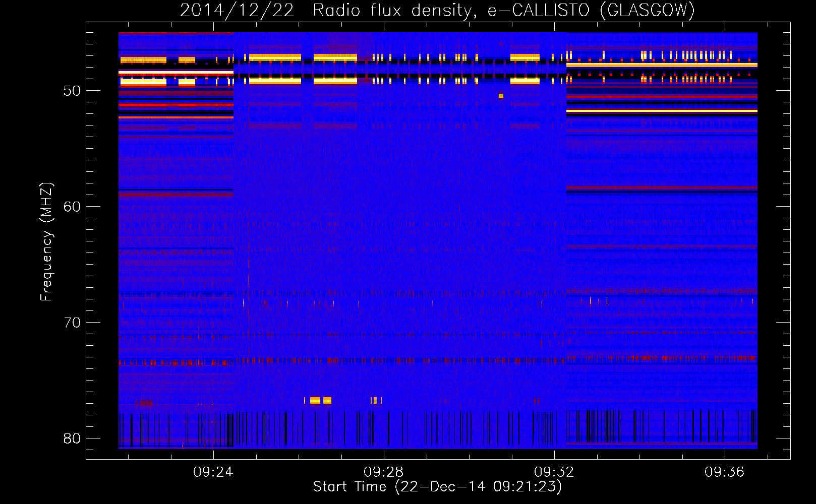The image size is (816, 504).
Task: Click the 50 frequency tick label
Action: 72,91
